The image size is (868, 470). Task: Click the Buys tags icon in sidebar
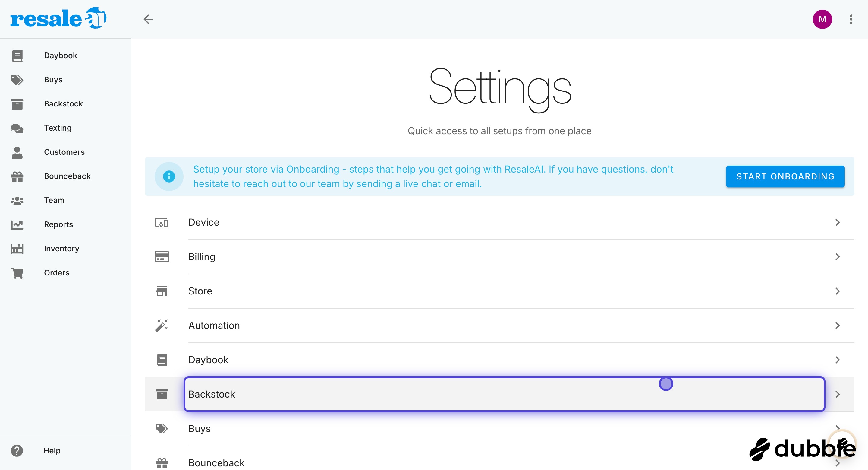click(x=17, y=80)
